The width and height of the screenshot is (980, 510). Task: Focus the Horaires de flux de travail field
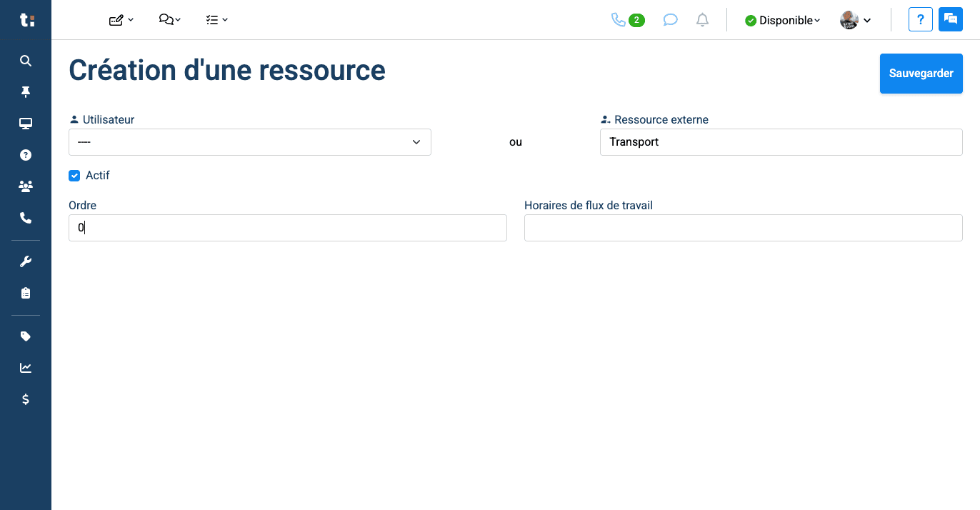[x=744, y=228]
